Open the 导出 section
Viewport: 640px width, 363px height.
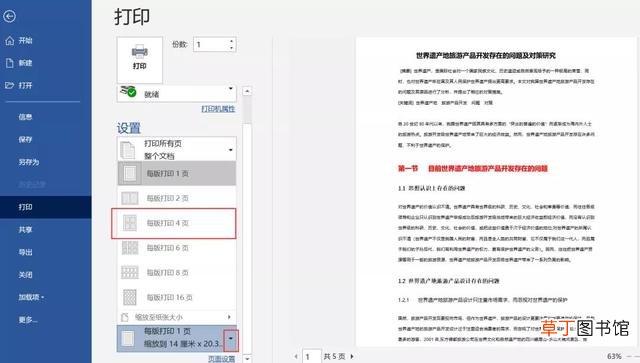click(25, 252)
